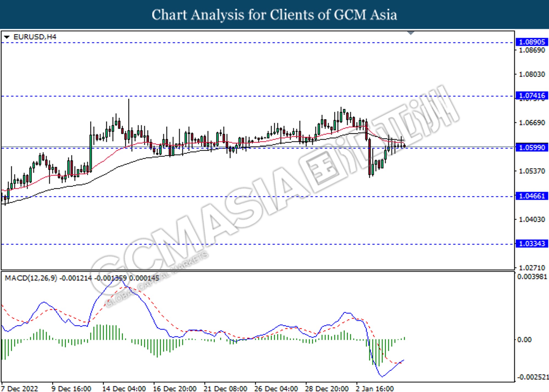The width and height of the screenshot is (549, 392).
Task: Click the 1.06690 price axis value
Action: click(532, 123)
